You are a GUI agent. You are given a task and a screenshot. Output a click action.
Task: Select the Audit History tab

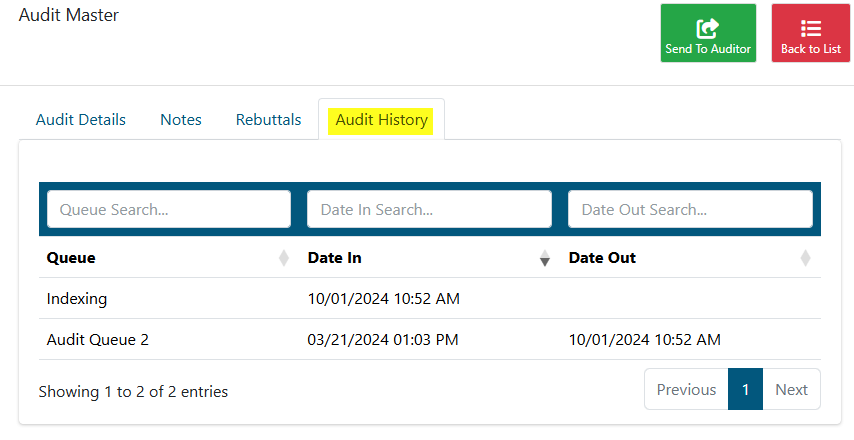[381, 120]
